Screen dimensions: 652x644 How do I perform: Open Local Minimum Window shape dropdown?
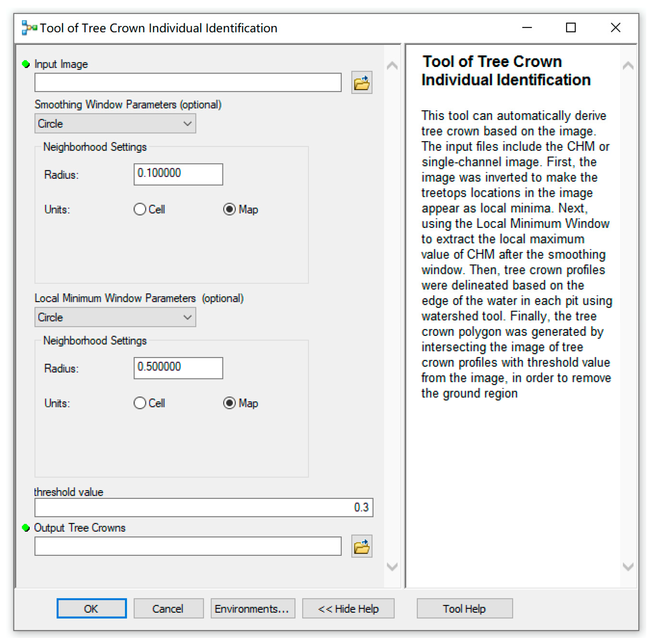tap(115, 317)
